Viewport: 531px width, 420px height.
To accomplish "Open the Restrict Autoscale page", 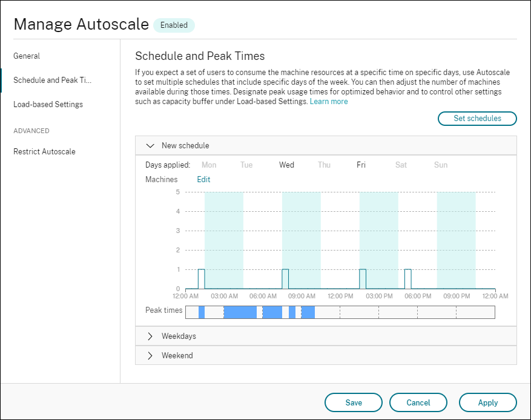I will (45, 151).
